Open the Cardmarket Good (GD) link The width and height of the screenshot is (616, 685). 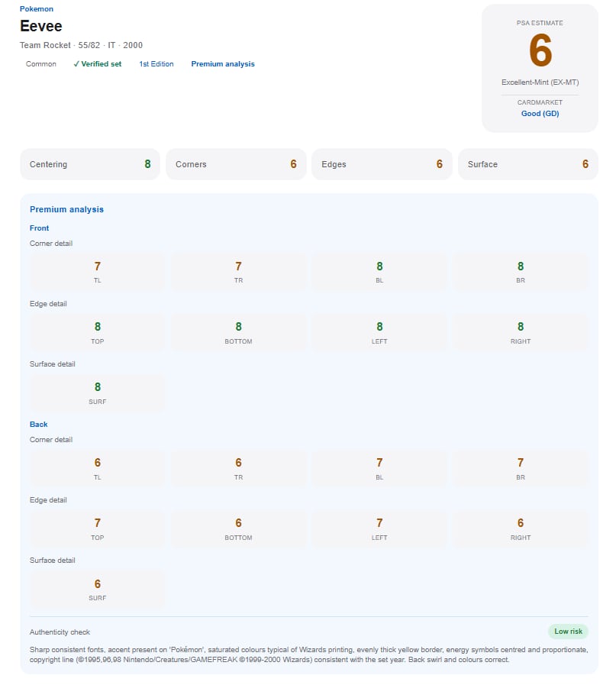(540, 114)
